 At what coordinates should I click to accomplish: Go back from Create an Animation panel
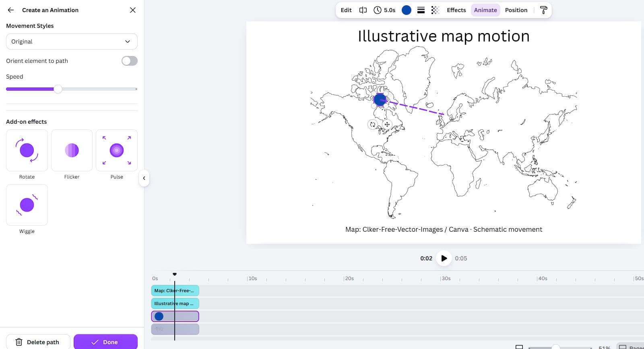point(11,10)
